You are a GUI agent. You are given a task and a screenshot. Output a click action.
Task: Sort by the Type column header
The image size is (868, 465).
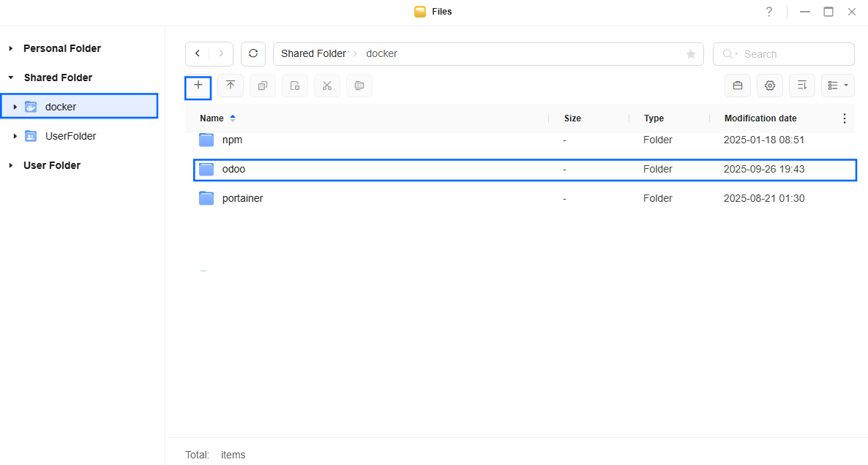click(x=654, y=118)
